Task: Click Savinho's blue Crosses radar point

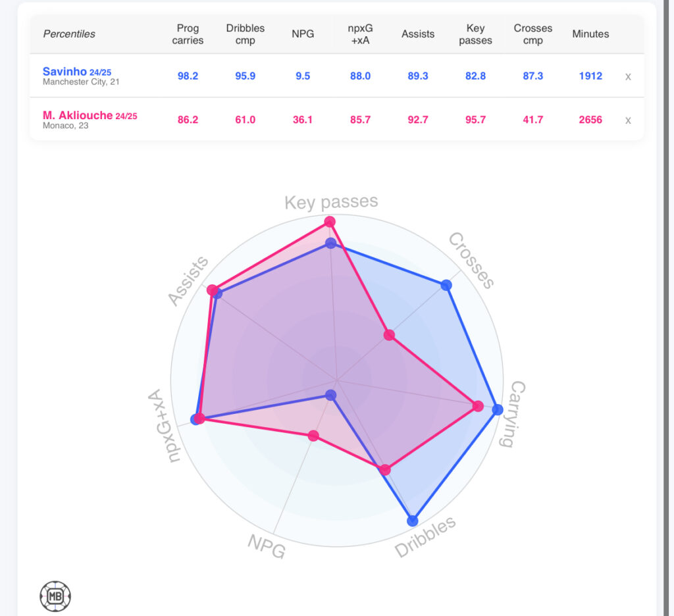Action: (446, 285)
